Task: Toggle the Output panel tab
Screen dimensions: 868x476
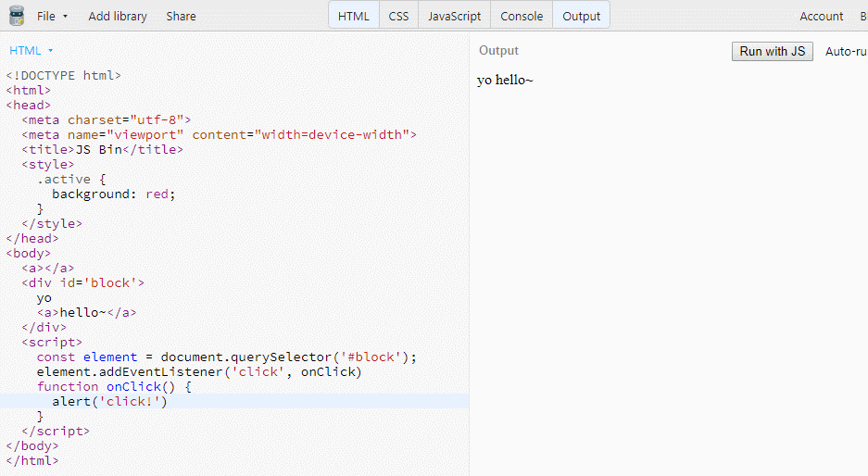Action: click(x=581, y=16)
